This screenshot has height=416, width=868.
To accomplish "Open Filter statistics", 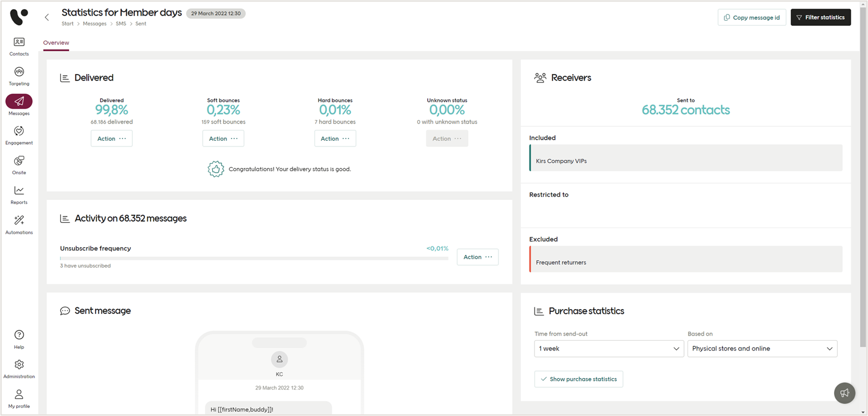I will point(820,17).
